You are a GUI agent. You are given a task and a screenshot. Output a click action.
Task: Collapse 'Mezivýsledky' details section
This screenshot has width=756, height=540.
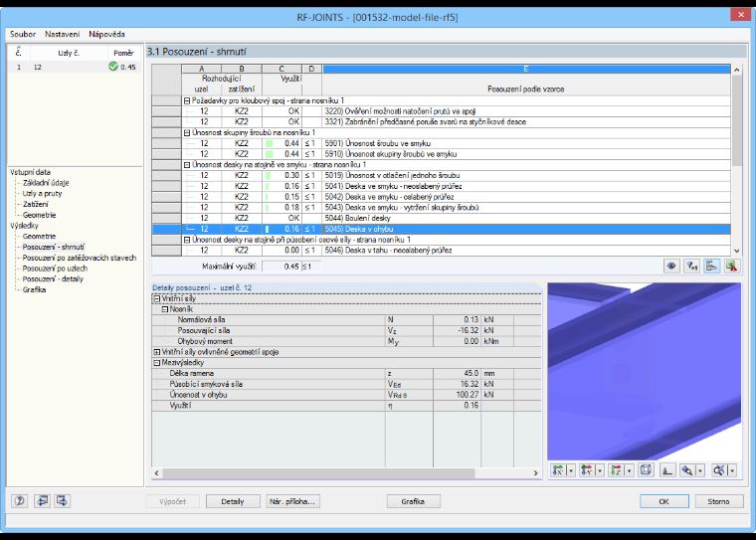(x=157, y=363)
